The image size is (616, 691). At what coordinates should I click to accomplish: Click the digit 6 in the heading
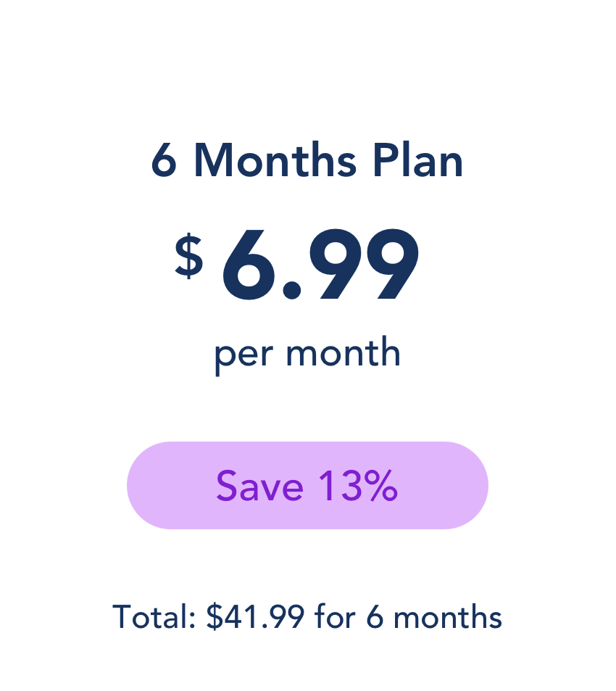click(x=165, y=161)
